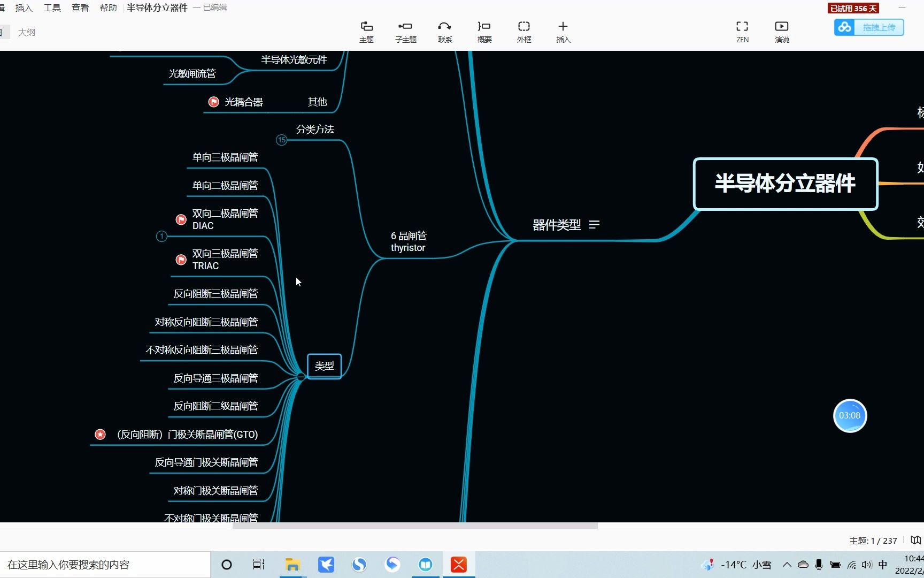Click the 已试用 356 天 trial badge

(853, 9)
